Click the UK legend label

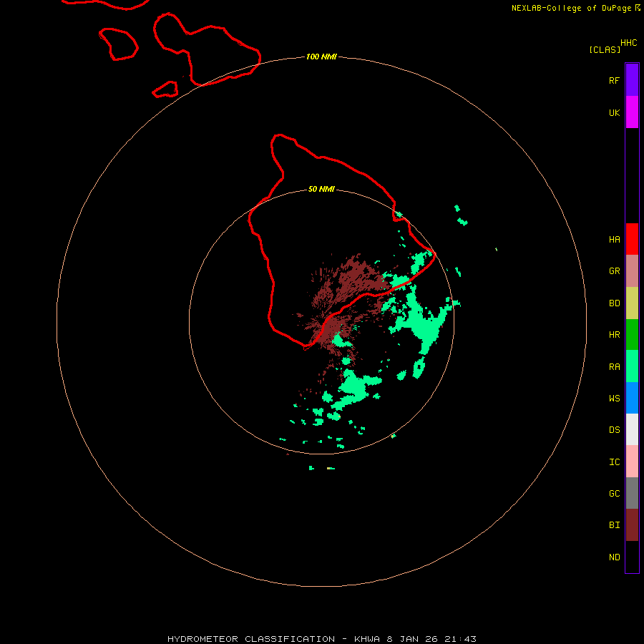614,113
